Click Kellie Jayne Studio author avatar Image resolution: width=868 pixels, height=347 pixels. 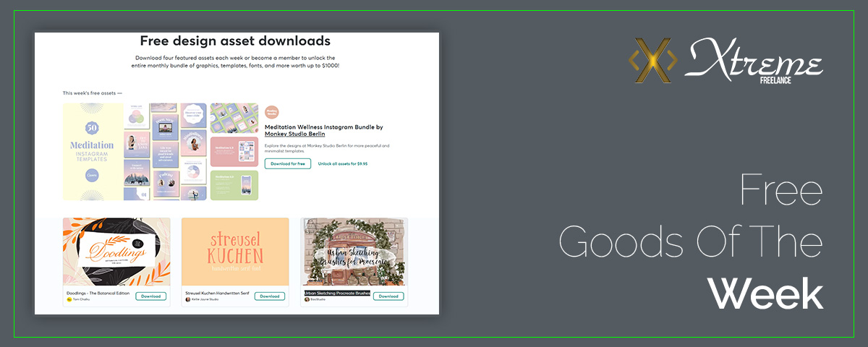pos(187,299)
